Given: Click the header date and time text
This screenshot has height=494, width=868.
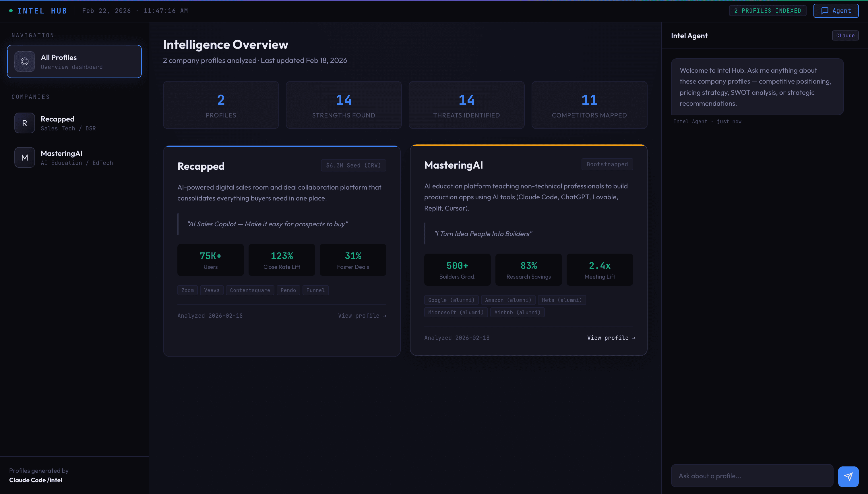Looking at the screenshot, I should point(135,11).
